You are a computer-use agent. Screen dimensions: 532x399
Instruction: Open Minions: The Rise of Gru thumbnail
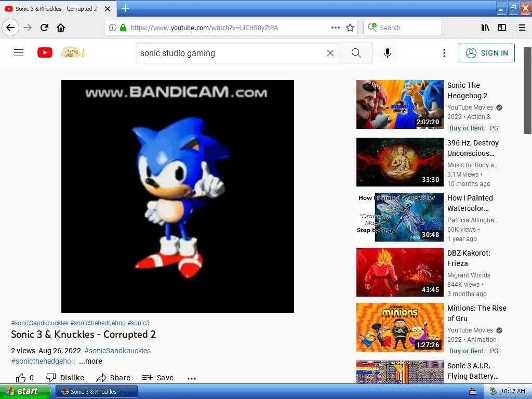point(400,327)
